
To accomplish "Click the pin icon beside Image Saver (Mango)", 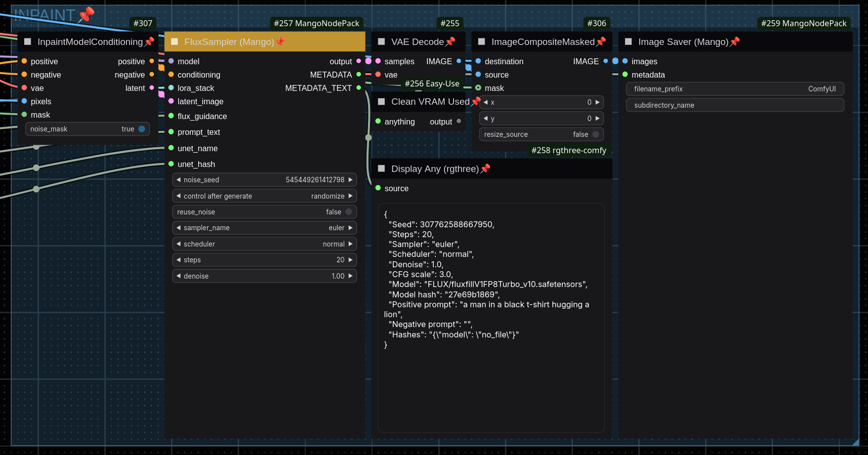I will point(735,41).
